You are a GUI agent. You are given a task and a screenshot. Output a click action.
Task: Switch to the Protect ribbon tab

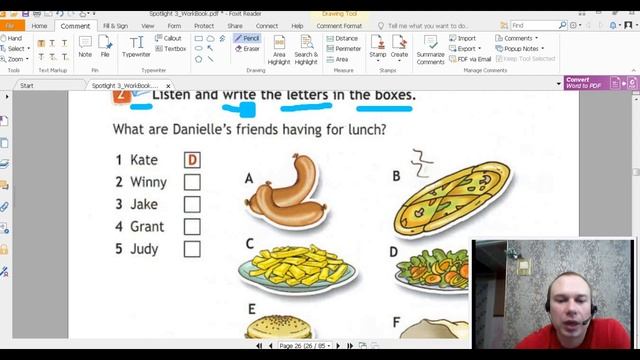[204, 26]
